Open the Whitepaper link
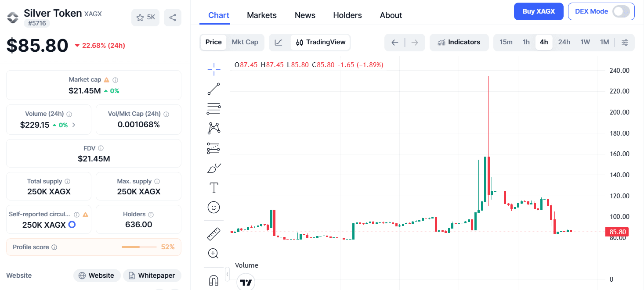Screen dimensions: 644x290 (152, 276)
